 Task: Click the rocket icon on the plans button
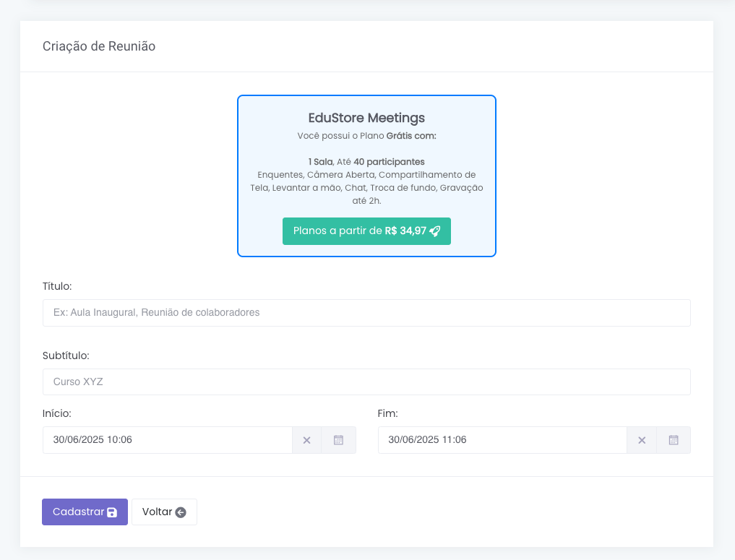[x=434, y=231]
